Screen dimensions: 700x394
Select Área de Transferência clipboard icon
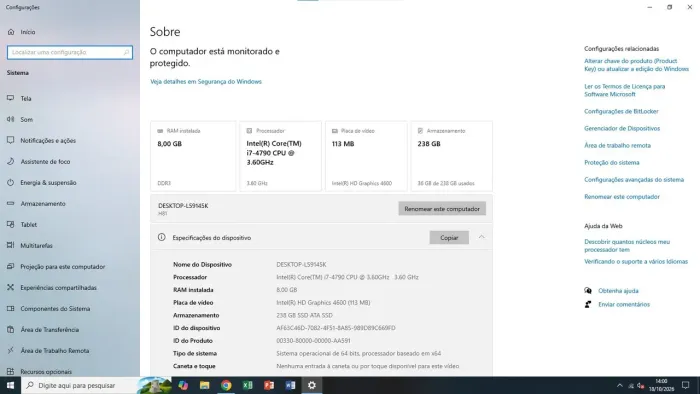[x=11, y=329]
